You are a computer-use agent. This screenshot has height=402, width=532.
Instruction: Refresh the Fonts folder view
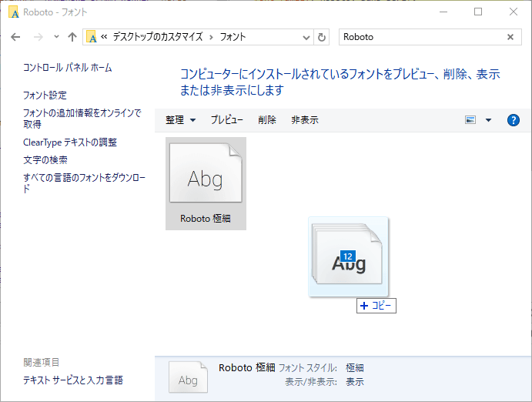322,37
